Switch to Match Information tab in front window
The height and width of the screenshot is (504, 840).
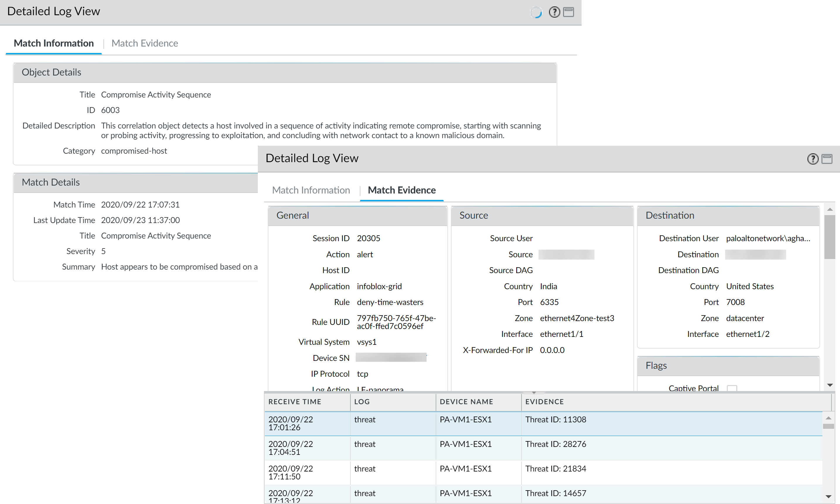(311, 190)
